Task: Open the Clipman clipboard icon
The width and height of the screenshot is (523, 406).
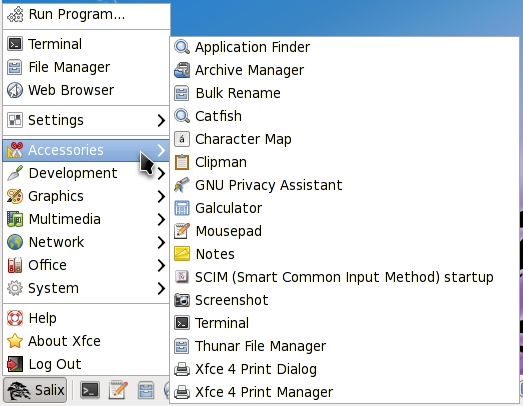Action: tap(182, 162)
